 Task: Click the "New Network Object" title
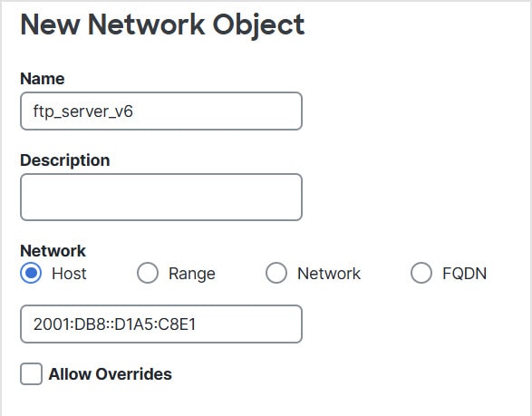point(162,24)
